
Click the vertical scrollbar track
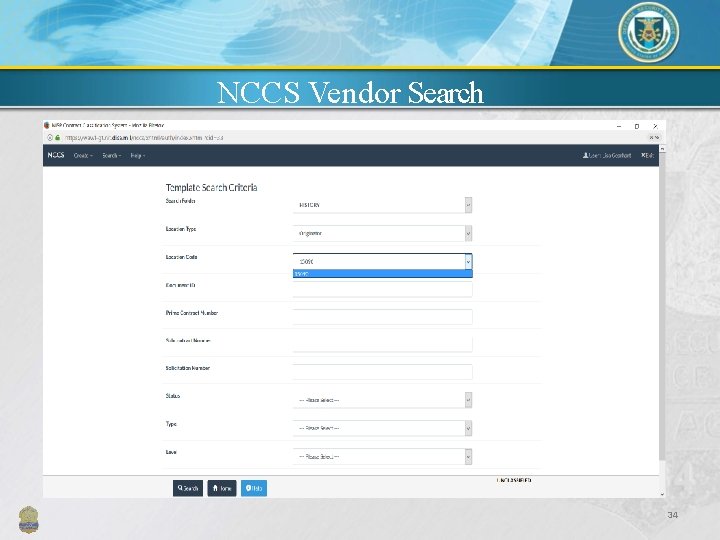pyautogui.click(x=662, y=321)
